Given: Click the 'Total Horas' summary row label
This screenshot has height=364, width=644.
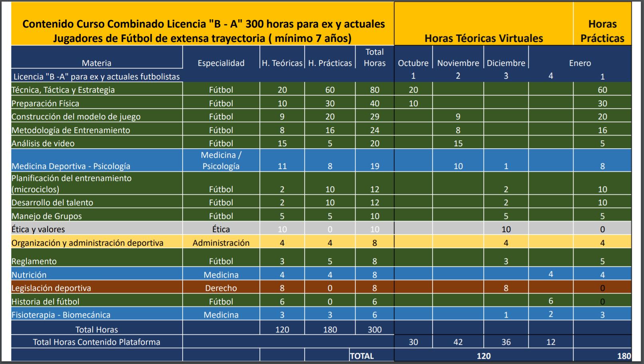Looking at the screenshot, I should pyautogui.click(x=97, y=328).
